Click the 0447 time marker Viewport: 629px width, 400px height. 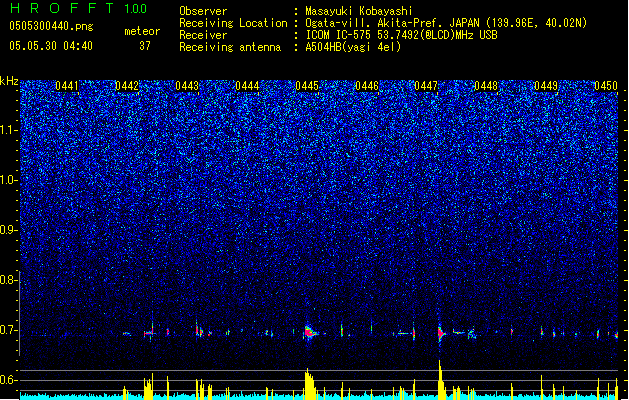pos(426,86)
